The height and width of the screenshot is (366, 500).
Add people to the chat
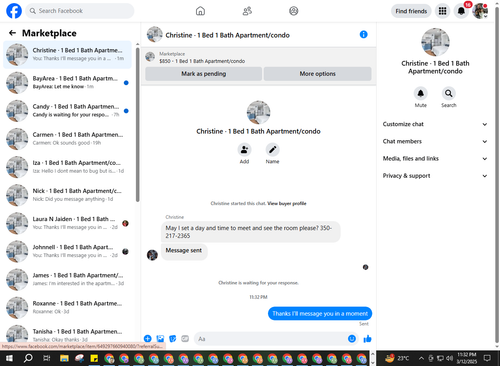pyautogui.click(x=244, y=150)
